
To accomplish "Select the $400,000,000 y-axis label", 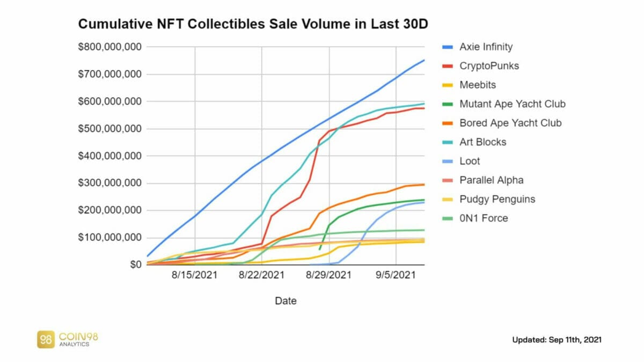I will point(110,156).
